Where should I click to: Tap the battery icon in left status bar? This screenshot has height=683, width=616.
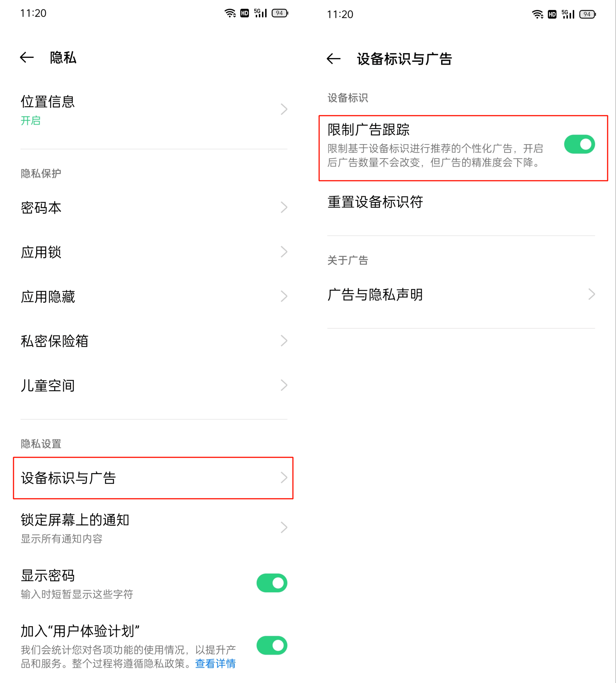click(x=280, y=13)
